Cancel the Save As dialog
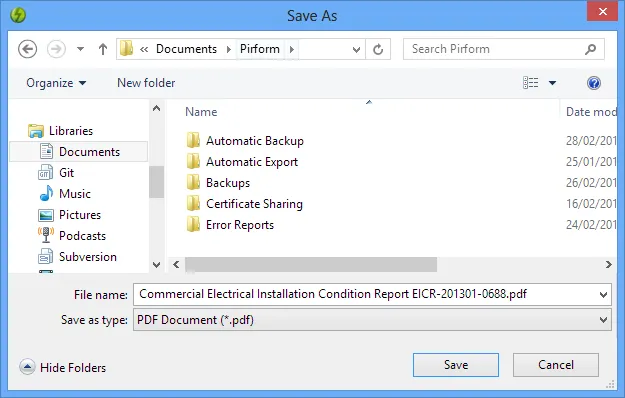Image resolution: width=625 pixels, height=398 pixels. pyautogui.click(x=556, y=365)
